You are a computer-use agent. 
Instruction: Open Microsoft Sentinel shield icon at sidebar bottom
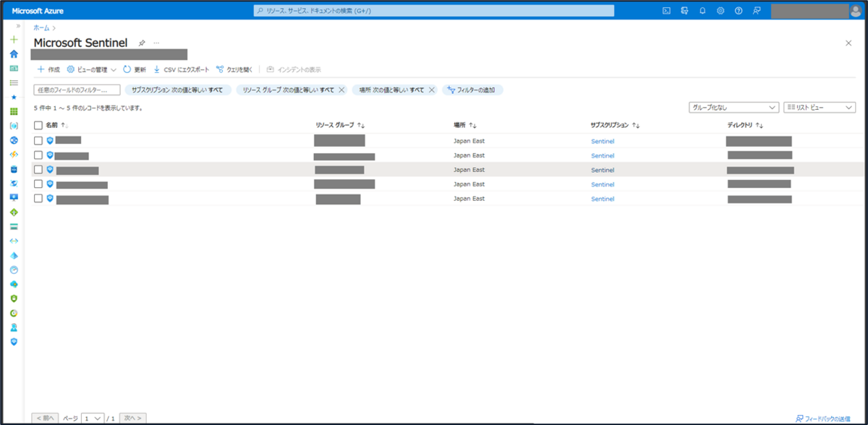coord(14,341)
